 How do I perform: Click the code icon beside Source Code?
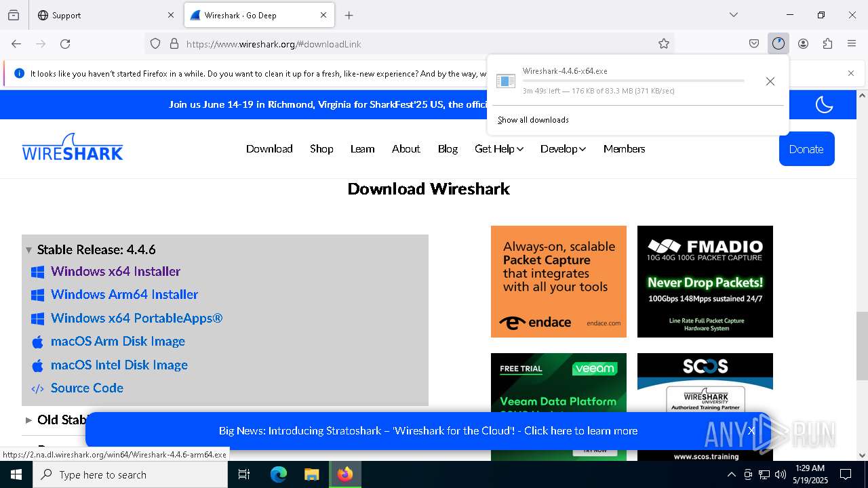[38, 388]
